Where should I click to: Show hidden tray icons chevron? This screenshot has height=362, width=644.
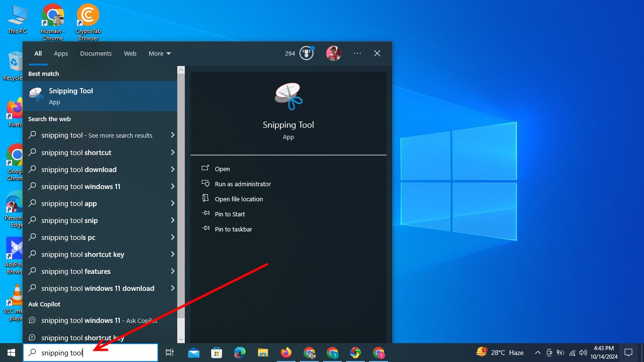(537, 353)
